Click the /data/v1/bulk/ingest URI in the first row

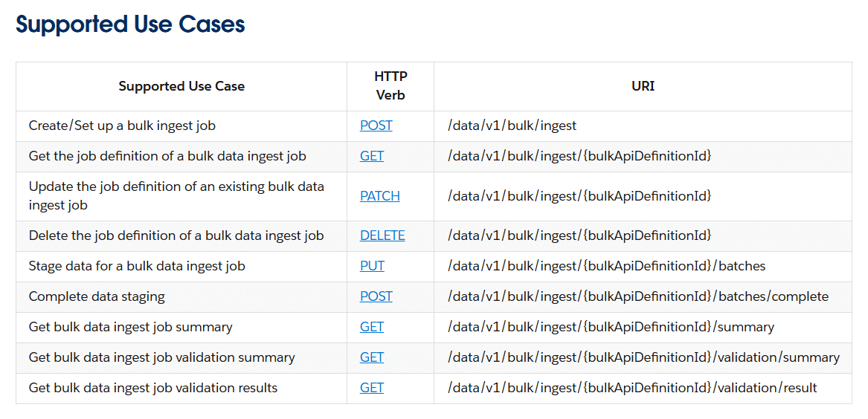tap(512, 126)
